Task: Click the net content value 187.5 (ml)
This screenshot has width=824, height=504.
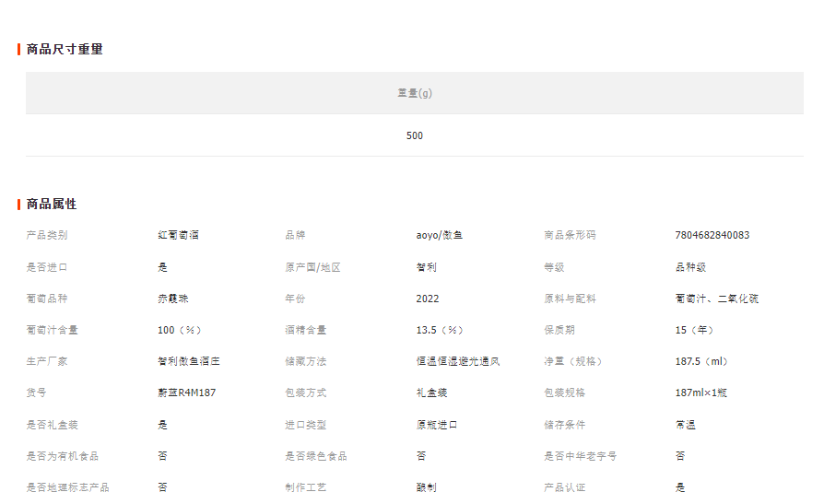Action: [701, 361]
